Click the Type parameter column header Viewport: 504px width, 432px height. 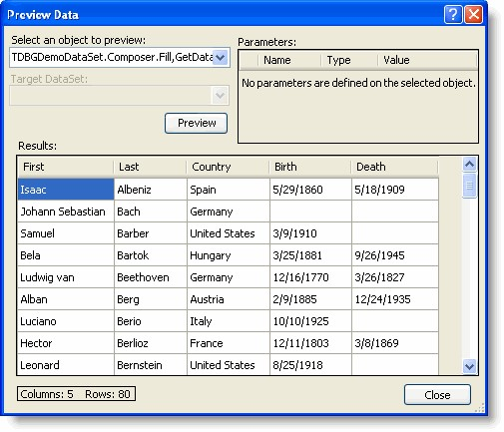click(x=349, y=60)
